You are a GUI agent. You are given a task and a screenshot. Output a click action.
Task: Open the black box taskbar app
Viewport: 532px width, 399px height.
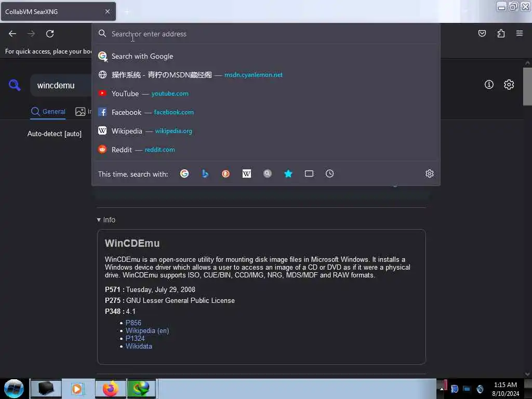[x=46, y=389]
